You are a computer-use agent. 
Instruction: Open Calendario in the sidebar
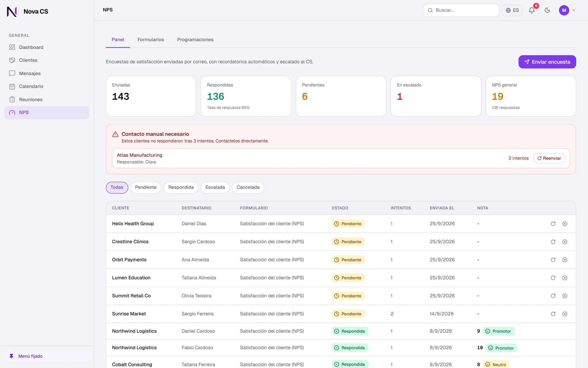47,86
